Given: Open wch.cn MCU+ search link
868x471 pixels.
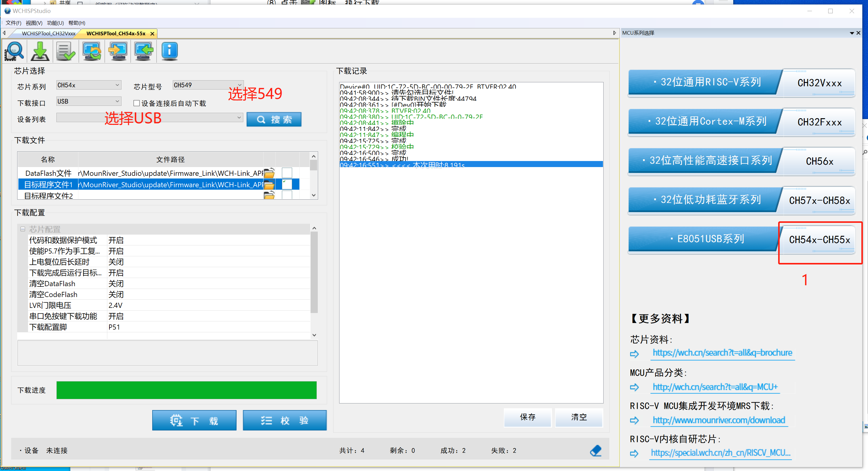Looking at the screenshot, I should tap(715, 387).
